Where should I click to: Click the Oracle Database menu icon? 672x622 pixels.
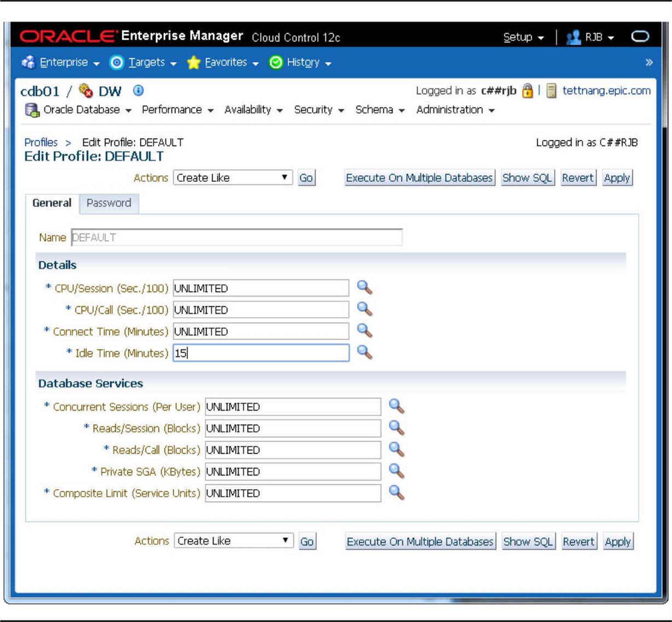[32, 110]
